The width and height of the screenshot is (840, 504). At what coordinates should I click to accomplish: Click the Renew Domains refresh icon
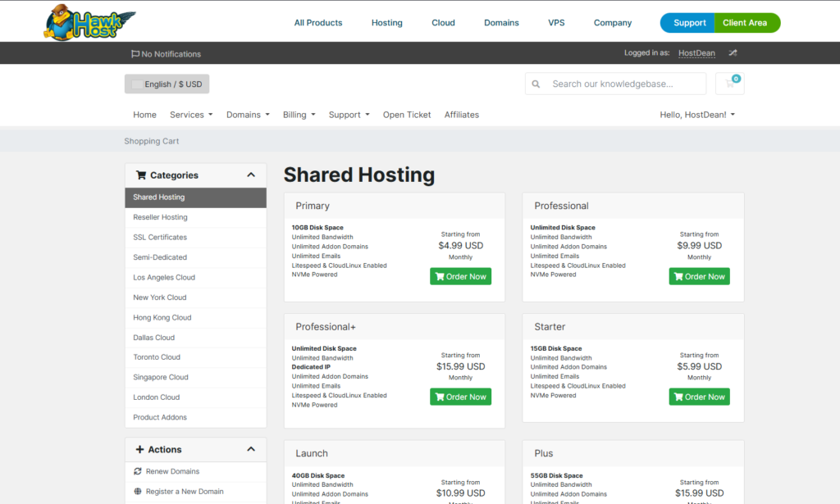click(x=138, y=471)
